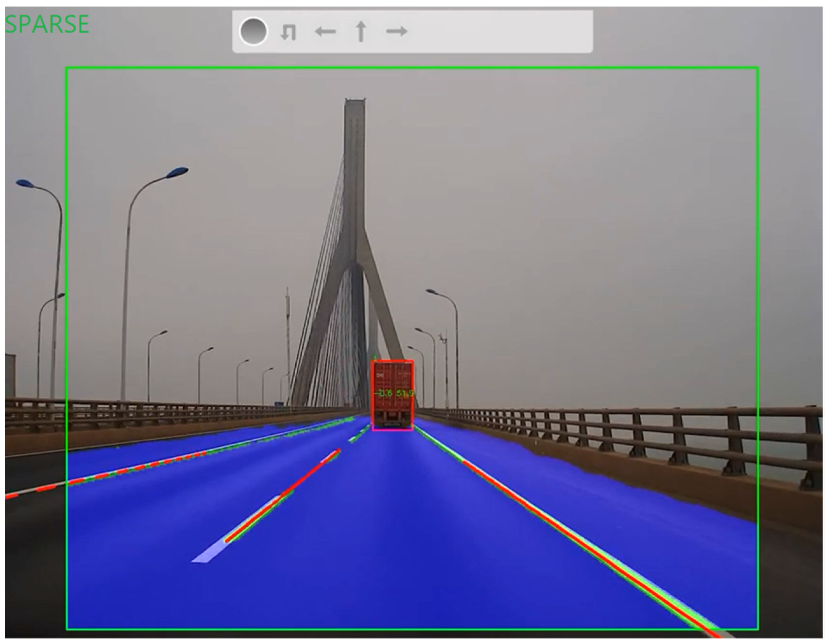The height and width of the screenshot is (644, 830).
Task: Click the left turn arrow icon
Action: click(325, 31)
